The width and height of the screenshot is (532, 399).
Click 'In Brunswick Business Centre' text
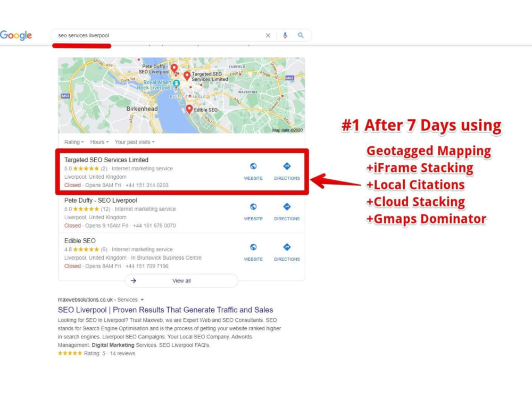coord(166,258)
